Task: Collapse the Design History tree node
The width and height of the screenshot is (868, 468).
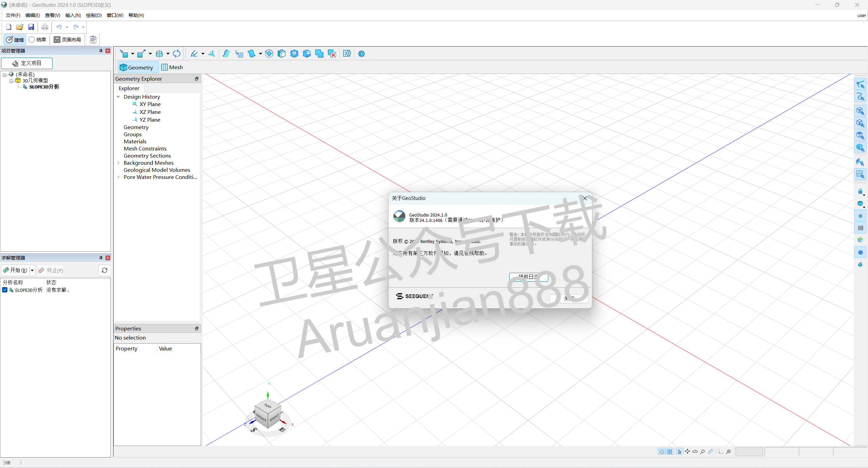Action: click(118, 97)
